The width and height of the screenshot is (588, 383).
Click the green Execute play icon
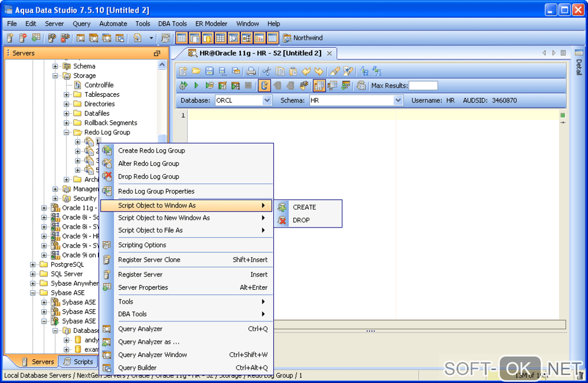pyautogui.click(x=196, y=85)
